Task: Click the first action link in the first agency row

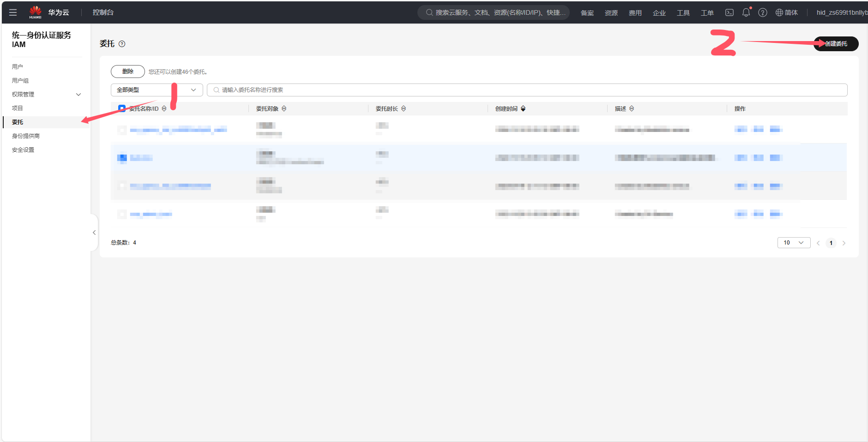Action: (x=741, y=129)
